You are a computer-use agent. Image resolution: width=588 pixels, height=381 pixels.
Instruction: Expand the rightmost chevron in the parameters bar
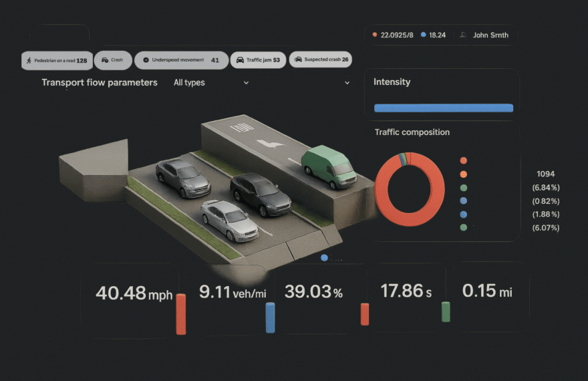click(x=347, y=83)
